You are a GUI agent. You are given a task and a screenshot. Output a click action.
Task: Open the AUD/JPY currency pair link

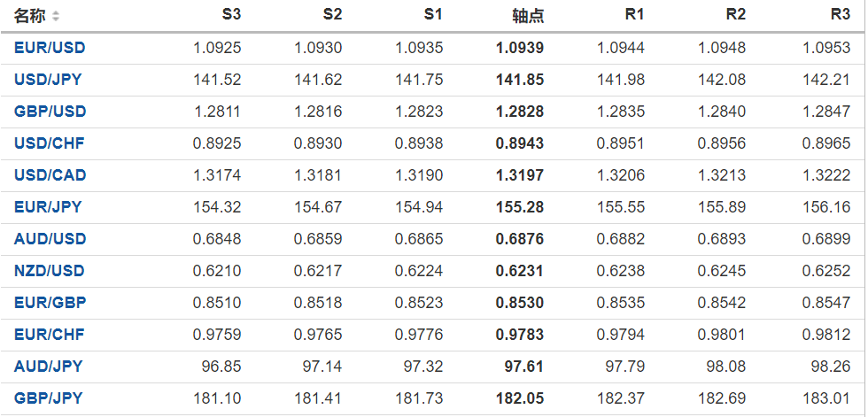(x=48, y=367)
